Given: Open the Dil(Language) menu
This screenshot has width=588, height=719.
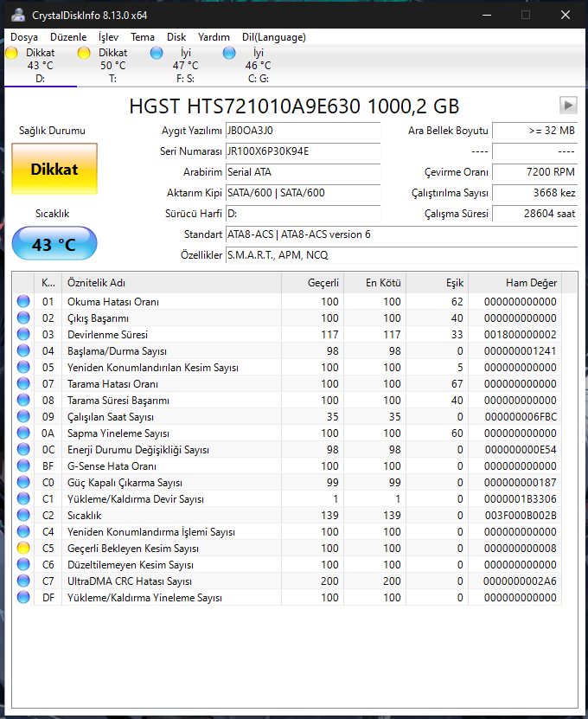Looking at the screenshot, I should coord(274,37).
